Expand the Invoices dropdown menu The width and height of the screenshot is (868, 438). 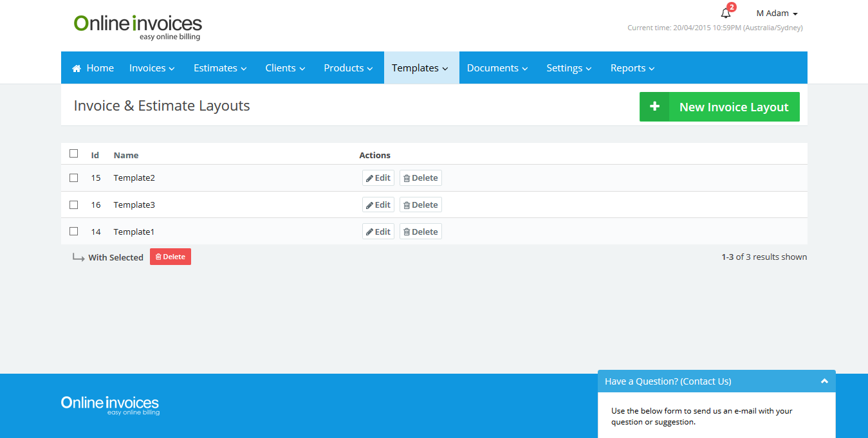pos(152,68)
